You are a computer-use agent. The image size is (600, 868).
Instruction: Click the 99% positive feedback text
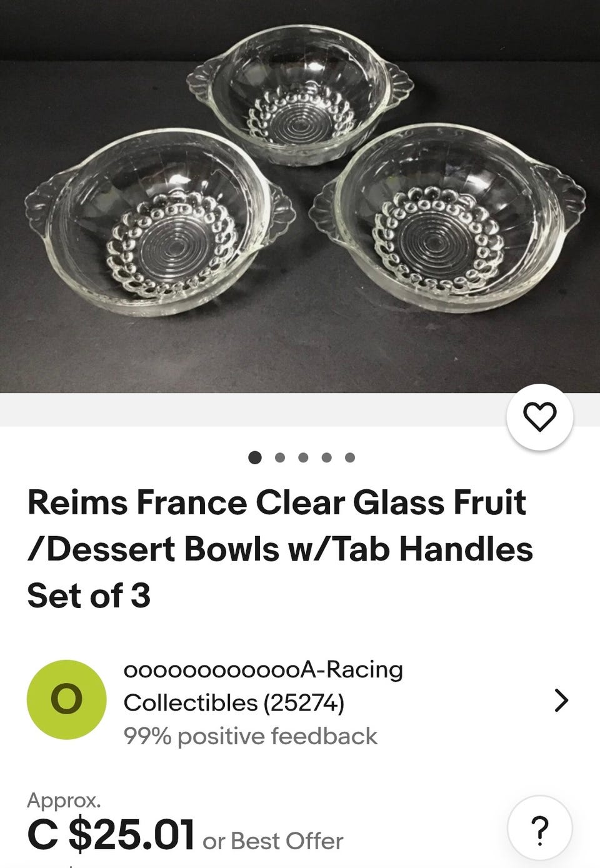coord(250,736)
